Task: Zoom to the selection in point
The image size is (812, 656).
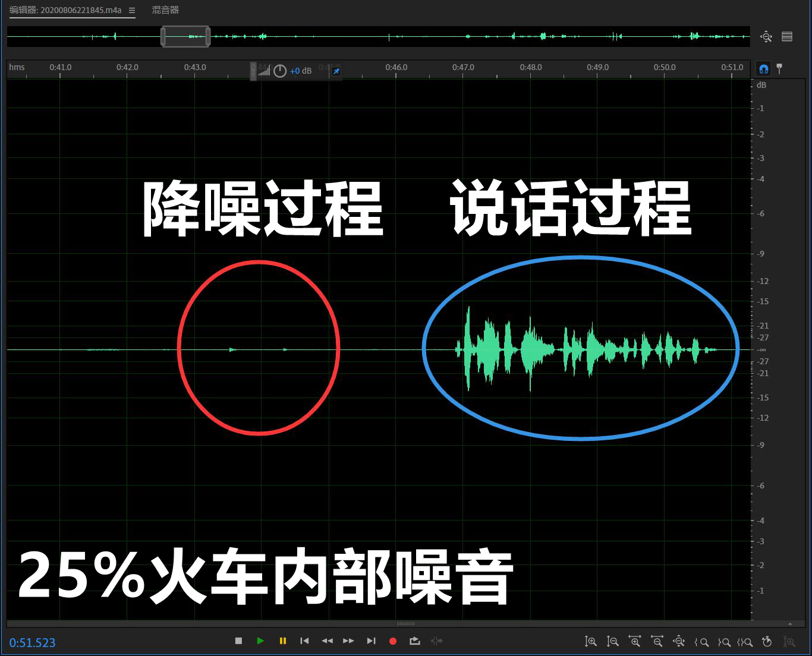Action: click(702, 641)
